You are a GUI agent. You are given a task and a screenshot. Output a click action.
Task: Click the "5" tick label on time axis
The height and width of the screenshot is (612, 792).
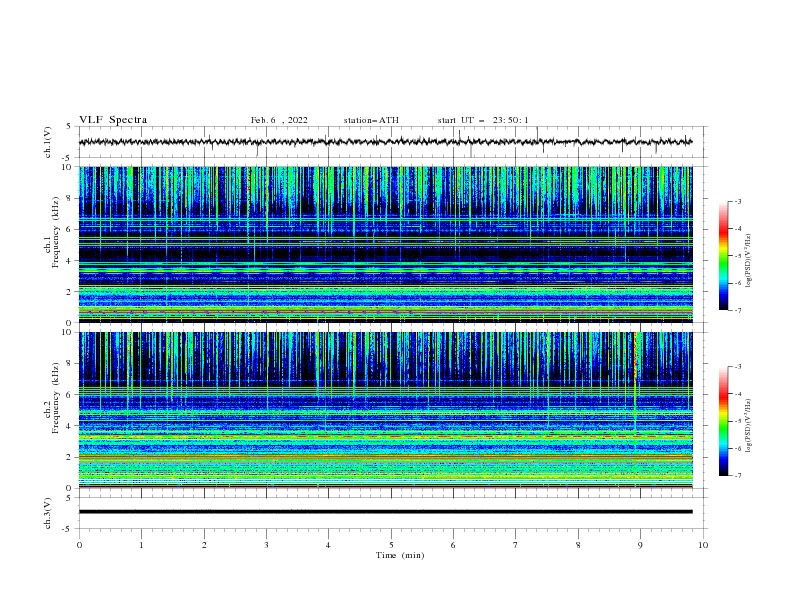click(391, 545)
